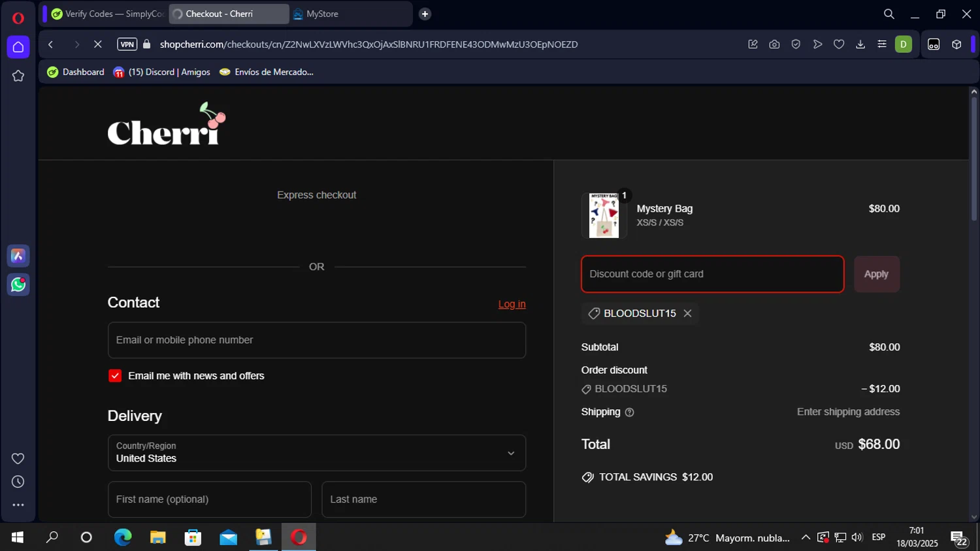Viewport: 980px width, 551px height.
Task: Open the Discord | Amigos bookmark
Action: [161, 72]
